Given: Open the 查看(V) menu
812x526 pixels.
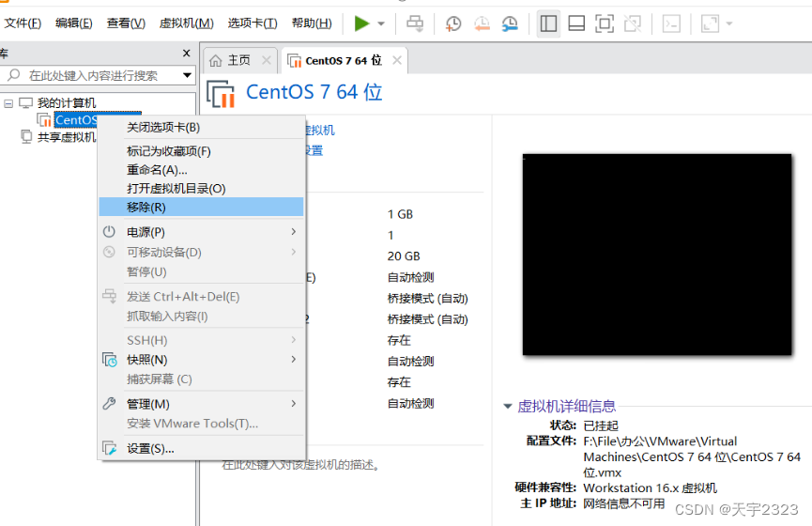Looking at the screenshot, I should (x=126, y=23).
